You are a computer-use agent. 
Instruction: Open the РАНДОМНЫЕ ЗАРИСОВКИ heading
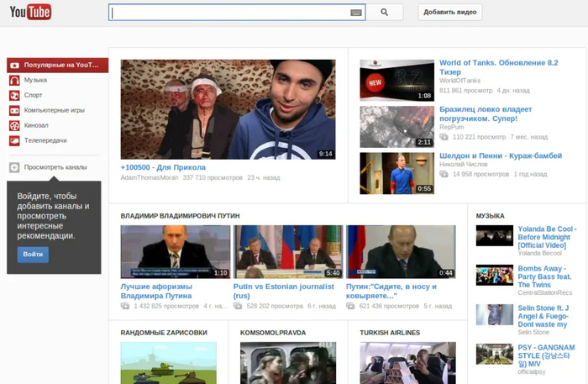pyautogui.click(x=164, y=333)
